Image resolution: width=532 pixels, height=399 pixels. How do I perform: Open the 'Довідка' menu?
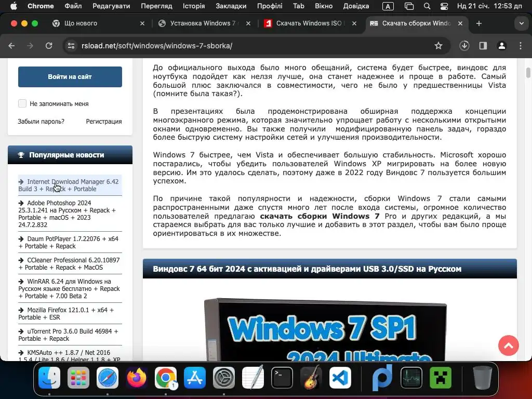coord(356,6)
